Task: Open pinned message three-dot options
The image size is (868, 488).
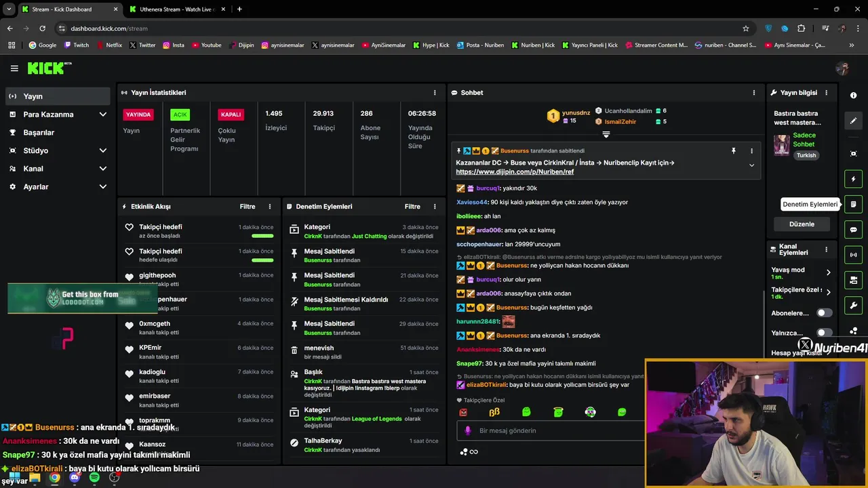Action: (x=751, y=151)
